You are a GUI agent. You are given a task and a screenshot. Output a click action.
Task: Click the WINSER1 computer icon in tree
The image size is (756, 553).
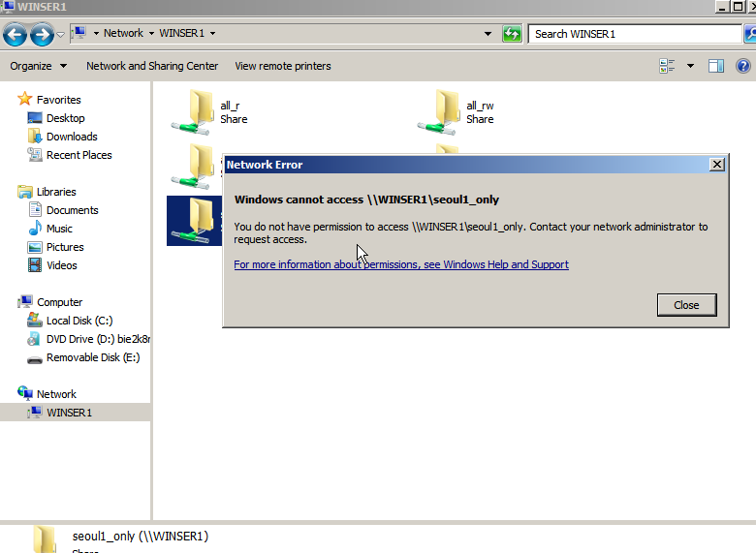pyautogui.click(x=35, y=413)
